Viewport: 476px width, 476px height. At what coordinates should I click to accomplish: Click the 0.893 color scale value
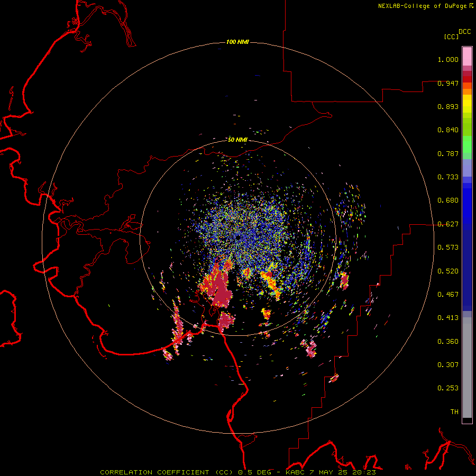(x=448, y=106)
